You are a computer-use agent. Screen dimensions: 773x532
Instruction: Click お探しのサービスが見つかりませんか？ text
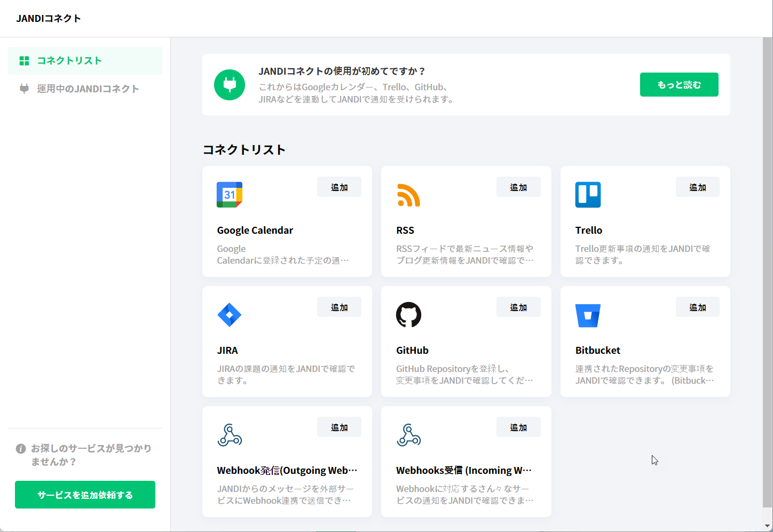coord(91,455)
